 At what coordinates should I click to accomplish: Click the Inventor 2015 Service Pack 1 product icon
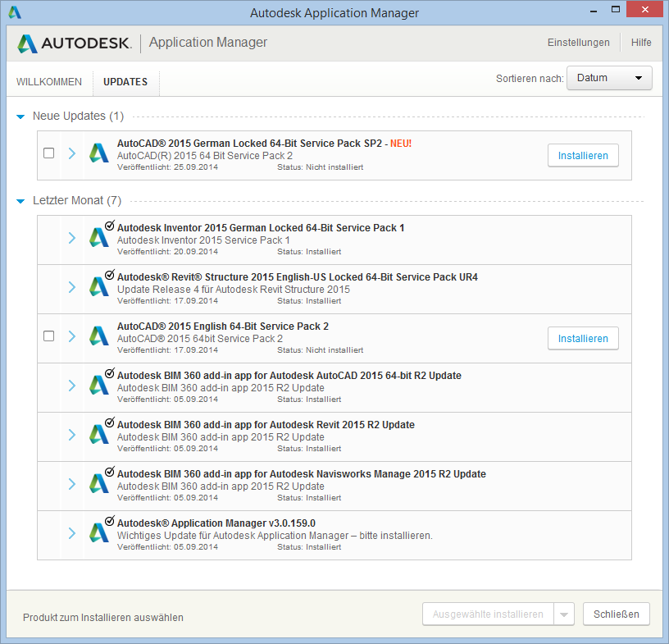(x=99, y=237)
